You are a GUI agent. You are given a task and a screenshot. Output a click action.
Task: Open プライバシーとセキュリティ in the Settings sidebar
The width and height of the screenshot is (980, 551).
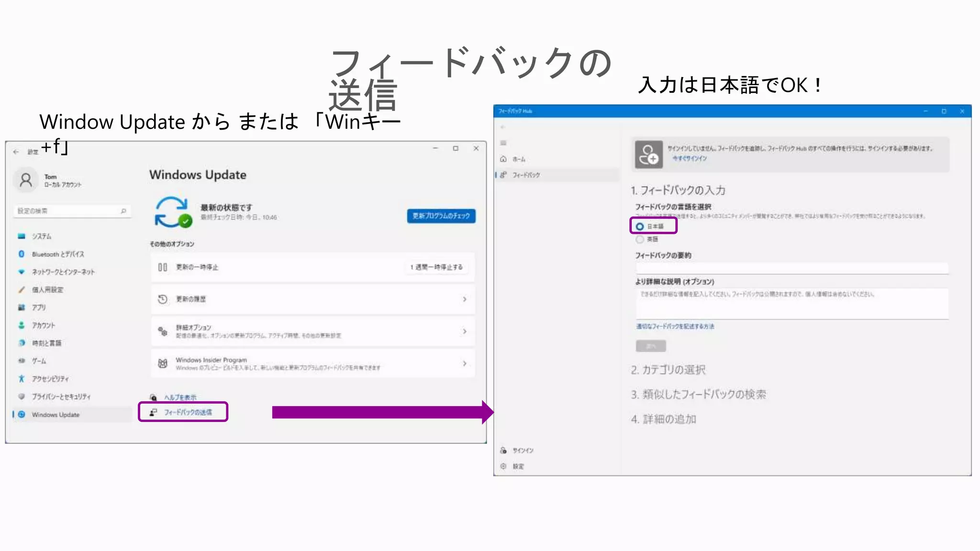[61, 397]
